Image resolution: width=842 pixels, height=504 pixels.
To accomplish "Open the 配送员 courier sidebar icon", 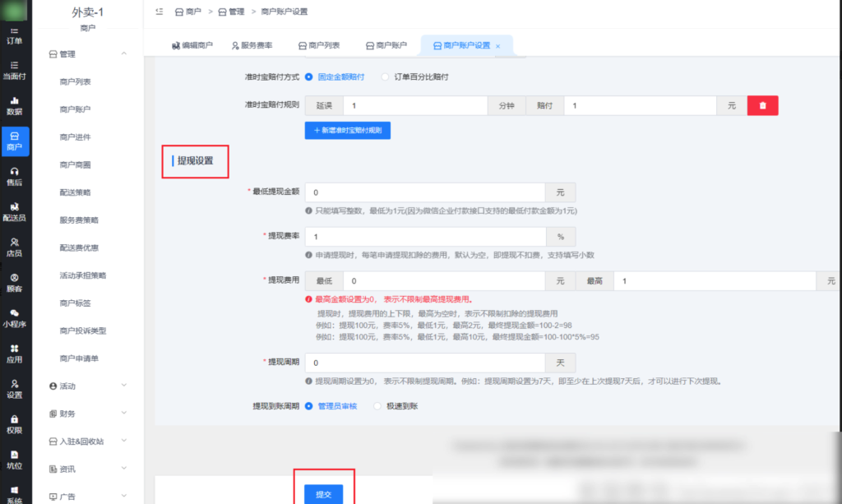I will pos(15,211).
